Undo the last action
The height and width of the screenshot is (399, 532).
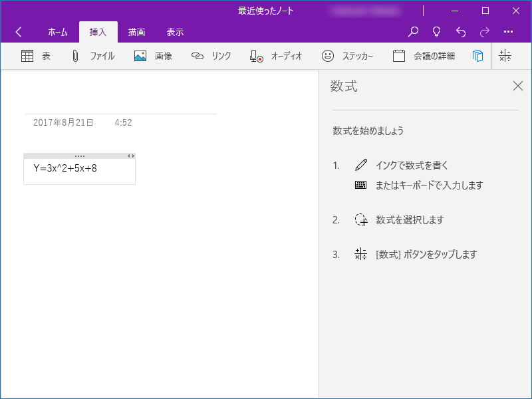(460, 31)
